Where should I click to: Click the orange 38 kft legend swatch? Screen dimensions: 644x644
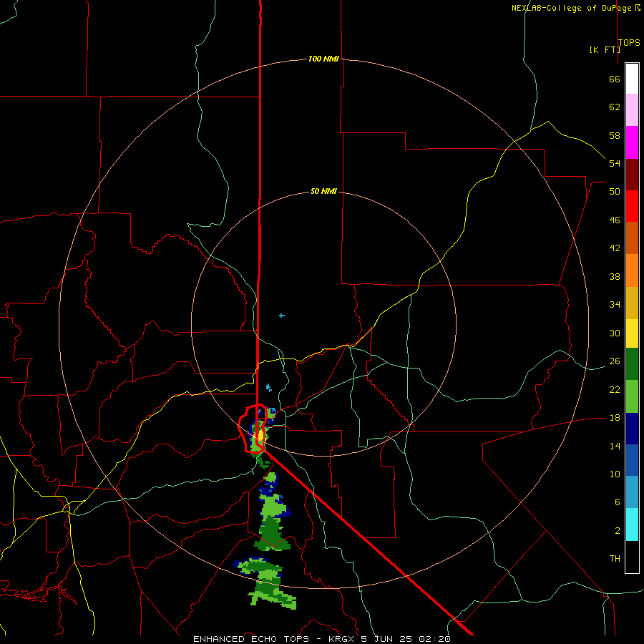[632, 270]
